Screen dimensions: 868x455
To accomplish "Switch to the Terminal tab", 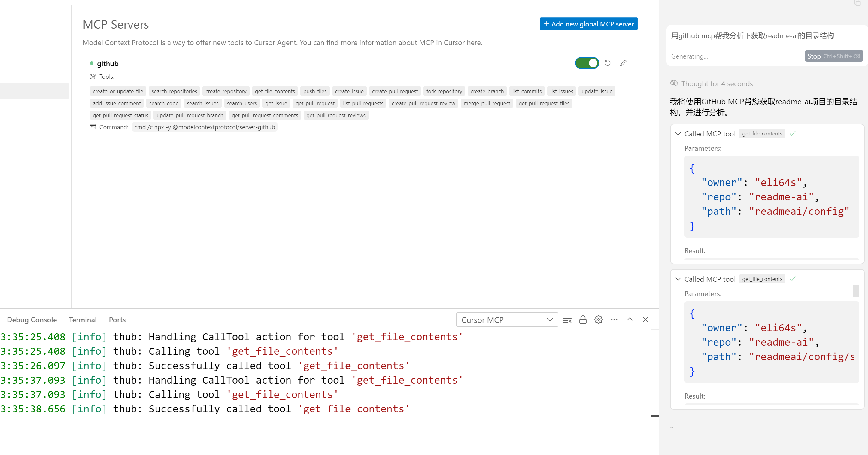I will pyautogui.click(x=83, y=320).
